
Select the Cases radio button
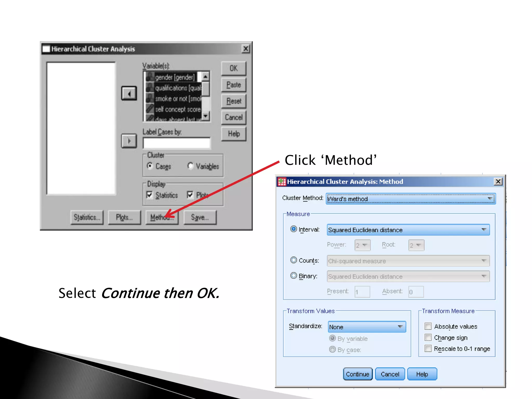coord(150,166)
